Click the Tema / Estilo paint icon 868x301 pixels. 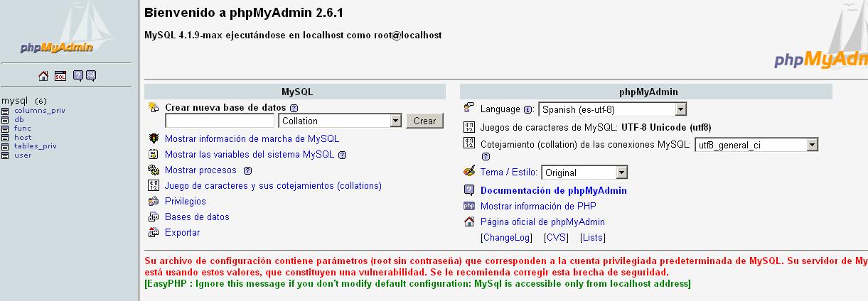pyautogui.click(x=468, y=172)
